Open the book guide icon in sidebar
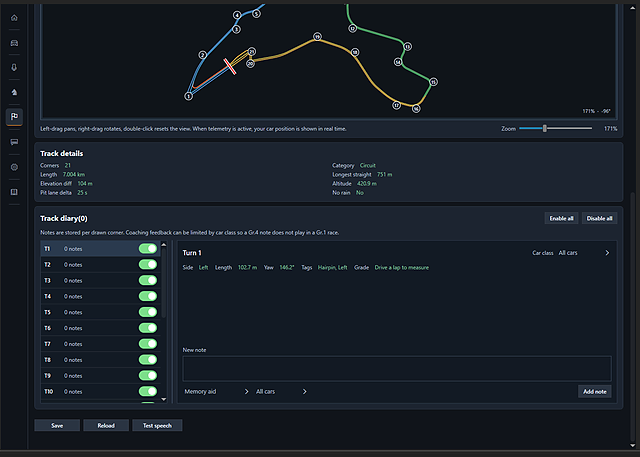640x457 pixels. pyautogui.click(x=14, y=192)
